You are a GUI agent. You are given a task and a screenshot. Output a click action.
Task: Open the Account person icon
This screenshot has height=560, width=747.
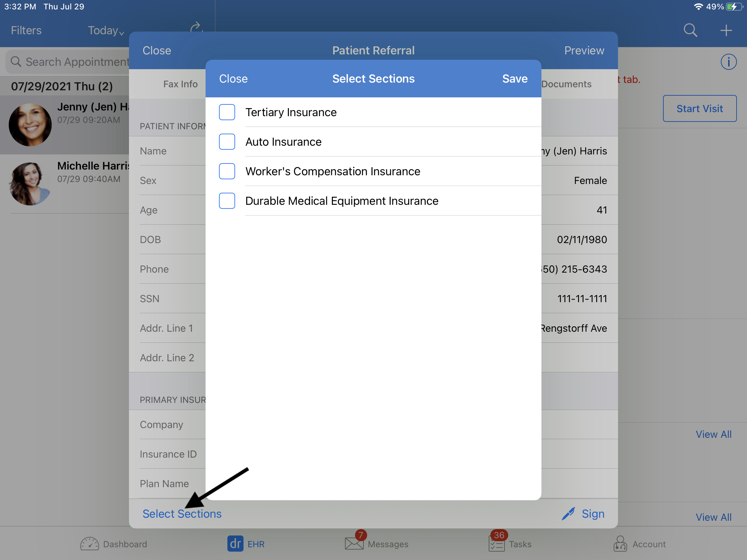[x=620, y=544]
